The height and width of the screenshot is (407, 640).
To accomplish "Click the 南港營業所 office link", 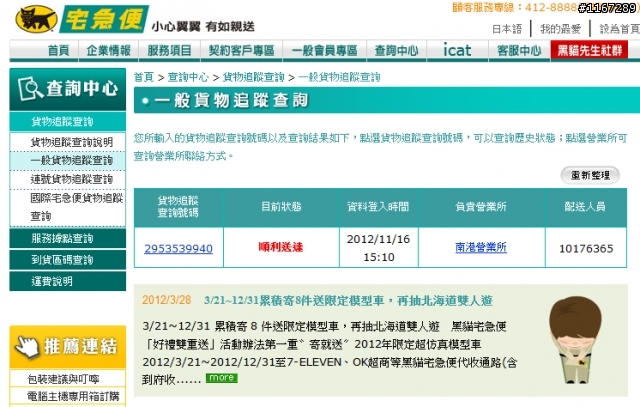I will 481,247.
